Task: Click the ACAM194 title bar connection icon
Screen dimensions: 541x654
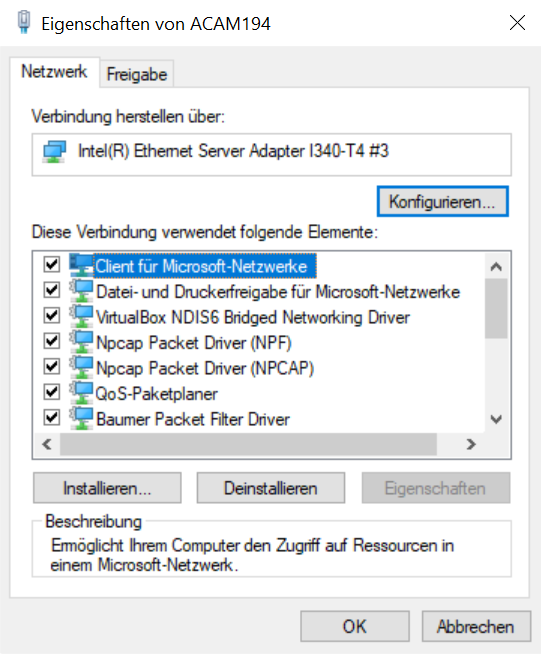Action: point(24,22)
